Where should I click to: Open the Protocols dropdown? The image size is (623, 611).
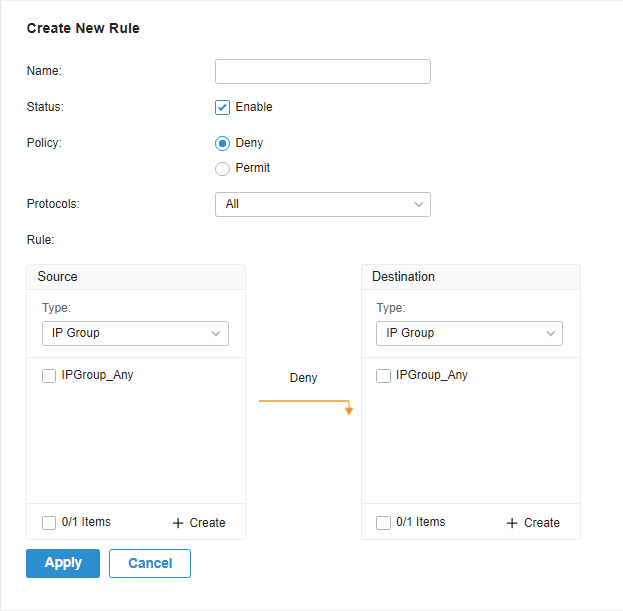(323, 205)
